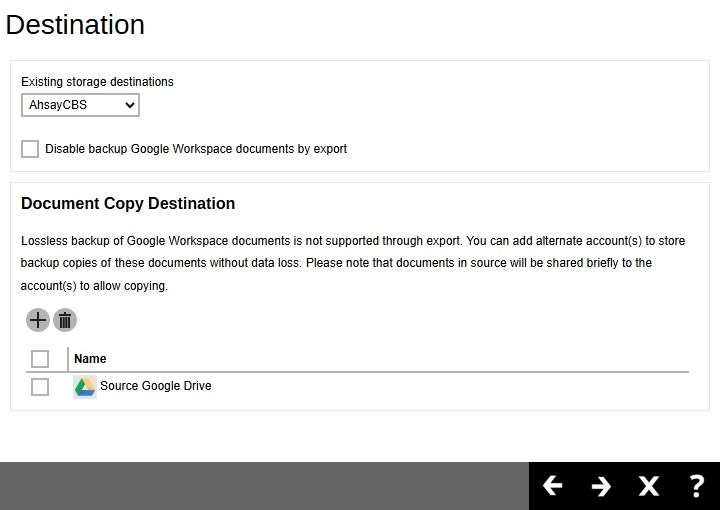720x510 pixels.
Task: Cancel using the X icon in bottom bar
Action: tap(648, 486)
